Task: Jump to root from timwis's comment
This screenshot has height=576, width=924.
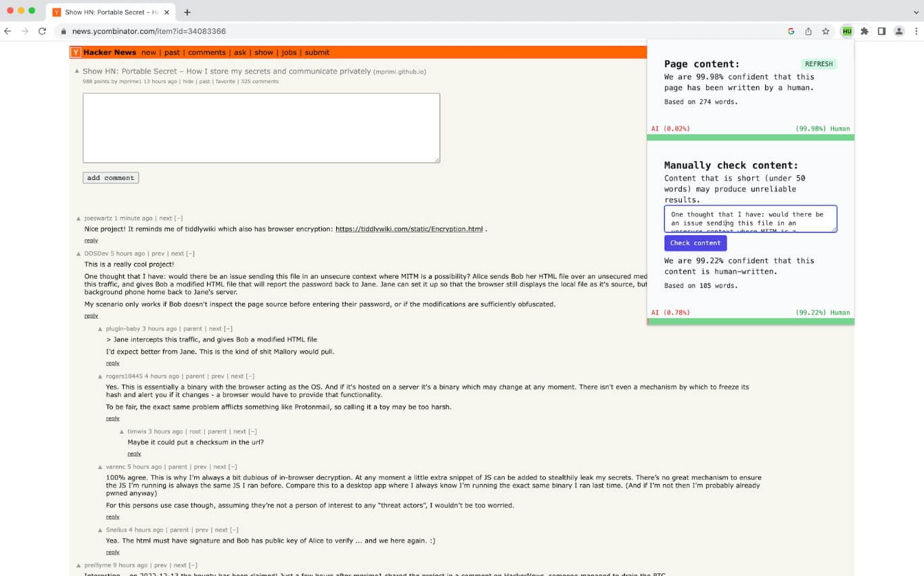Action: [195, 431]
